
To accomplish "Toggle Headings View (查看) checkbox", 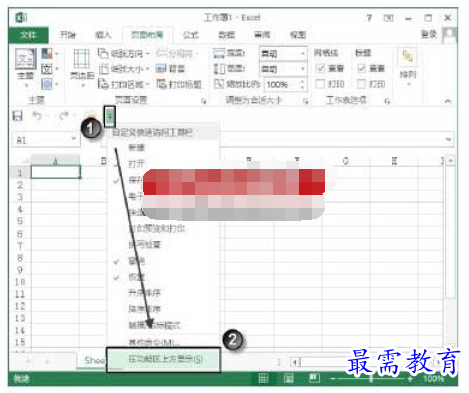I will click(361, 68).
